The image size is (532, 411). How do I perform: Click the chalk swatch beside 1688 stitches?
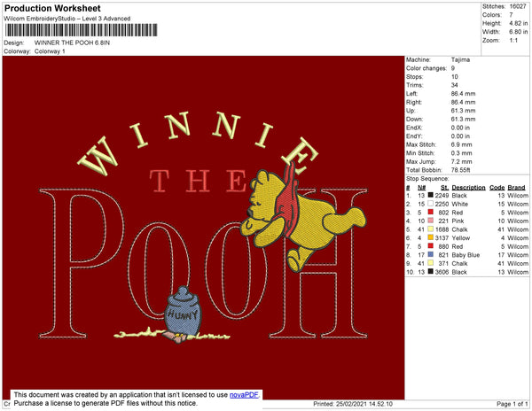431,229
